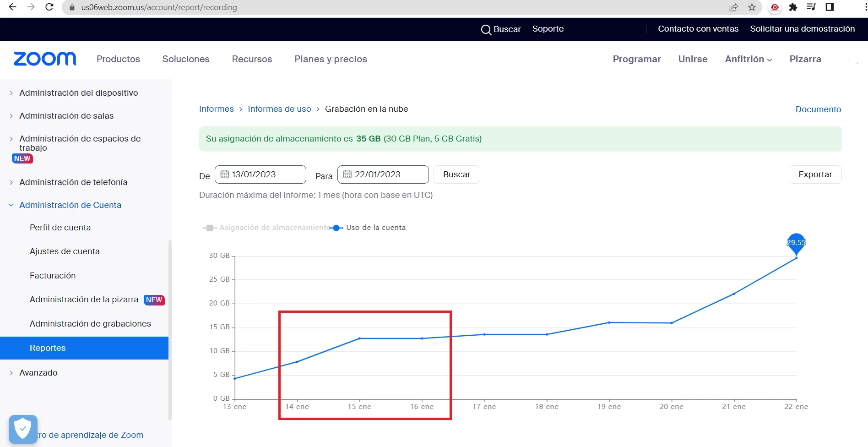The height and width of the screenshot is (447, 868).
Task: Click the Zoom logo
Action: point(45,59)
